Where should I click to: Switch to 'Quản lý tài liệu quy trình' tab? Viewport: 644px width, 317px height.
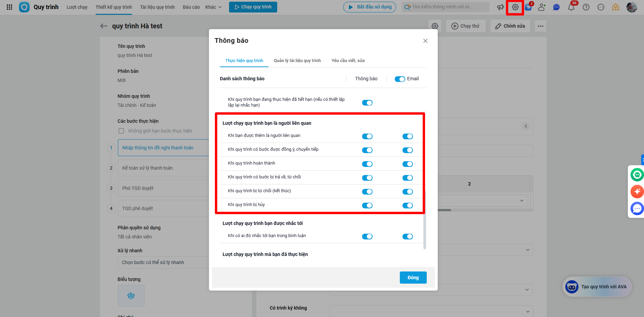click(x=297, y=61)
